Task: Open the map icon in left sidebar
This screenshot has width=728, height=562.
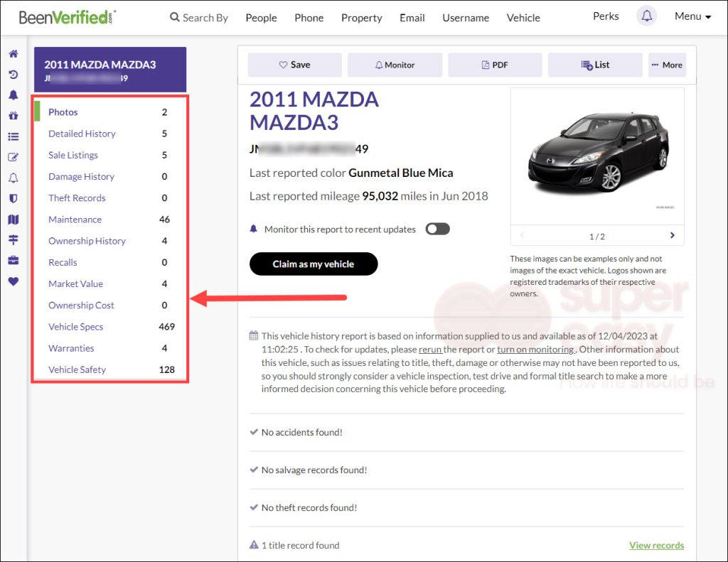Action: [x=14, y=220]
